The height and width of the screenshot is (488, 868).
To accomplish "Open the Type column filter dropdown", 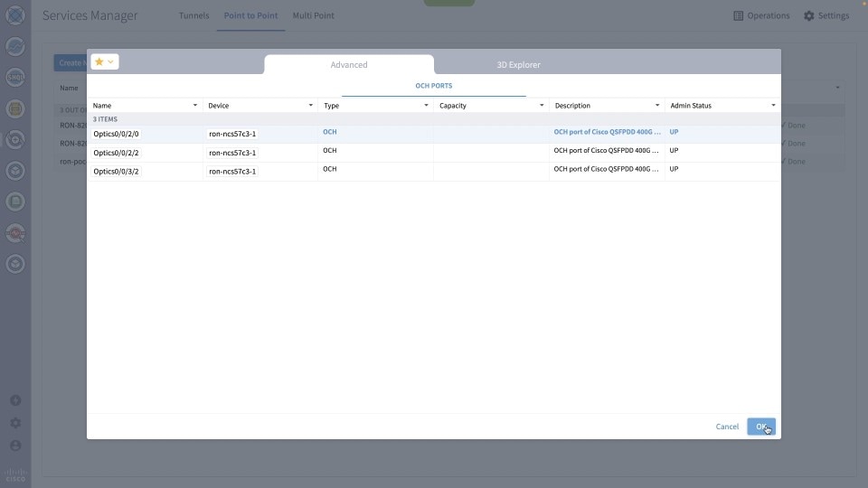I will point(426,105).
